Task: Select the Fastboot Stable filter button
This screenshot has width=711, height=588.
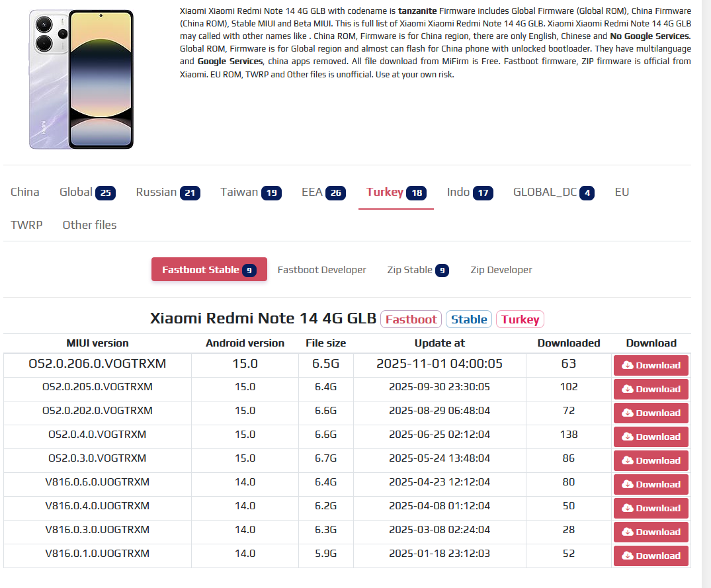Action: coord(209,270)
